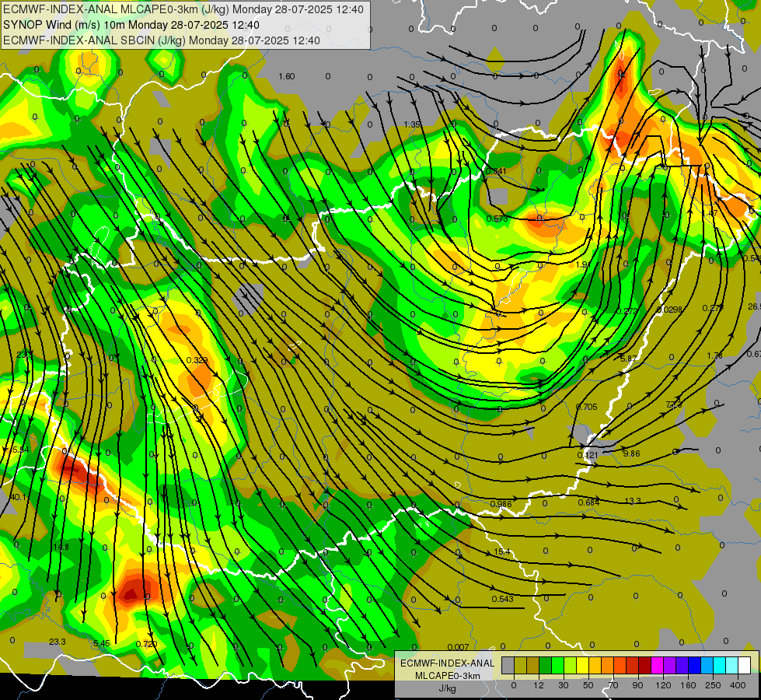Click the dark red legend swatch
761x700 pixels.
[644, 666]
